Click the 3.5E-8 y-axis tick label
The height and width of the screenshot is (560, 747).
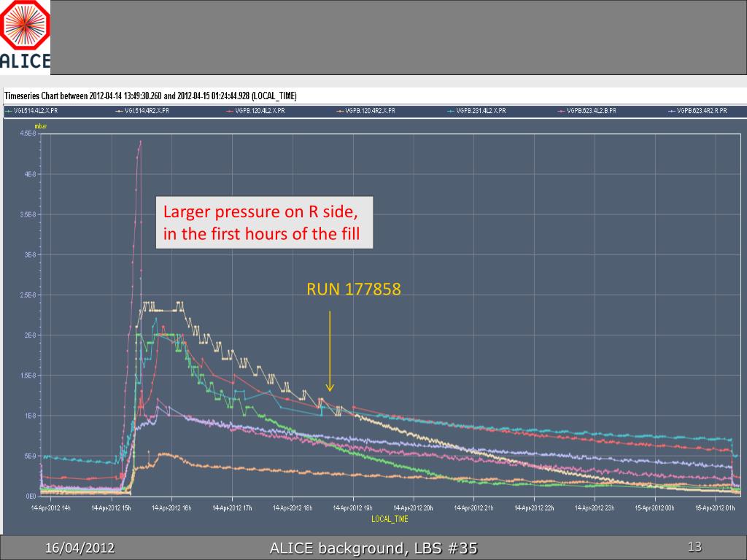point(28,215)
